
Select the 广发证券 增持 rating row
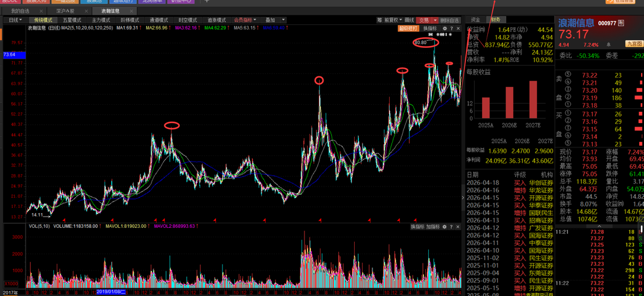(x=509, y=228)
